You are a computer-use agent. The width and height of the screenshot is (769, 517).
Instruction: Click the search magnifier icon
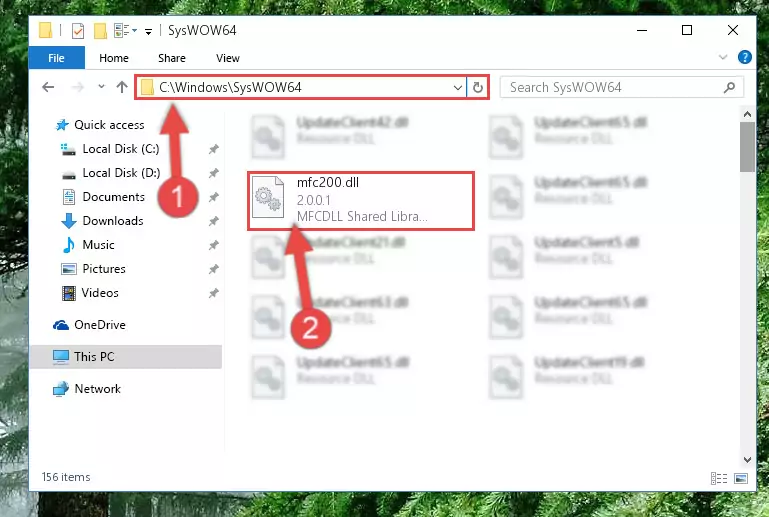(x=729, y=87)
